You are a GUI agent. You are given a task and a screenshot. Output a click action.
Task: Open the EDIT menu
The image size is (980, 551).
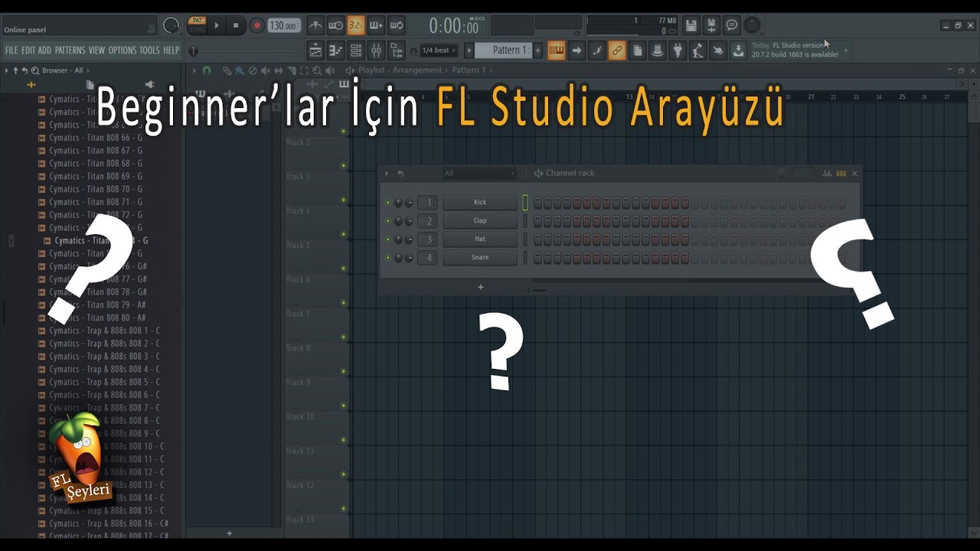click(28, 51)
